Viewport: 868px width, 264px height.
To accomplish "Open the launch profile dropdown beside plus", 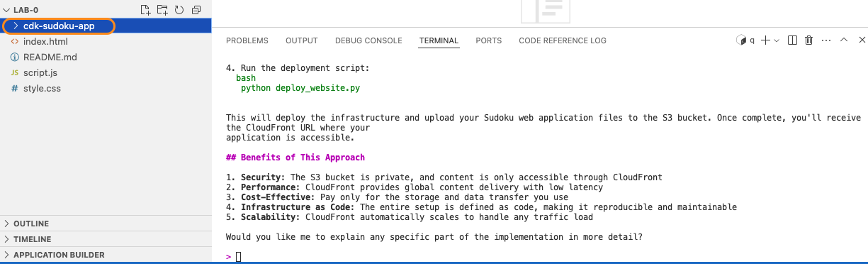I will [x=777, y=40].
